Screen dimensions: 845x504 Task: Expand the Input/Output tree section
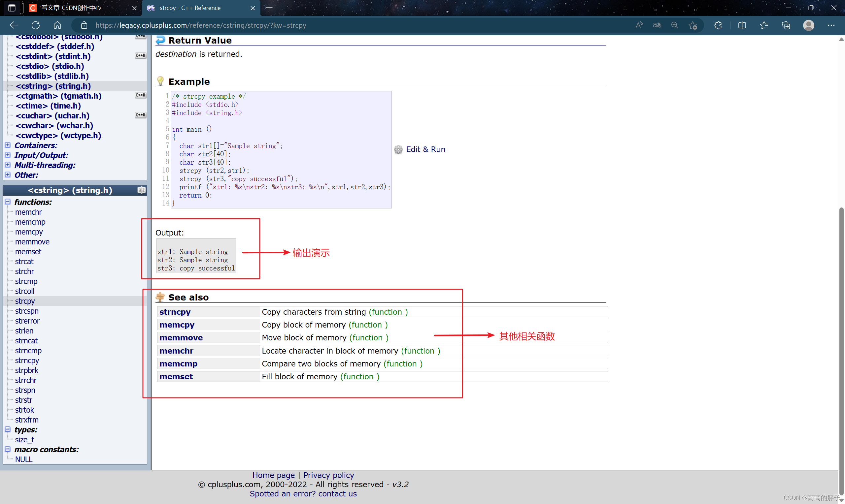[8, 155]
